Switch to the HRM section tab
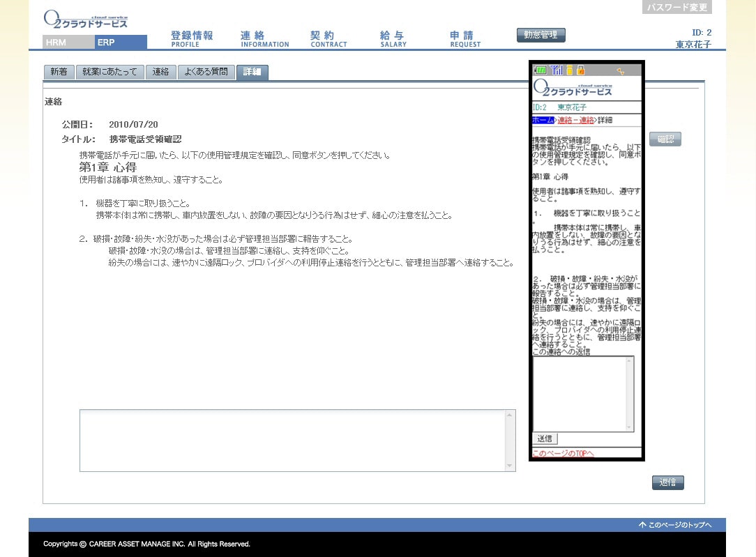Screen dimensions: 756x557 [68, 43]
